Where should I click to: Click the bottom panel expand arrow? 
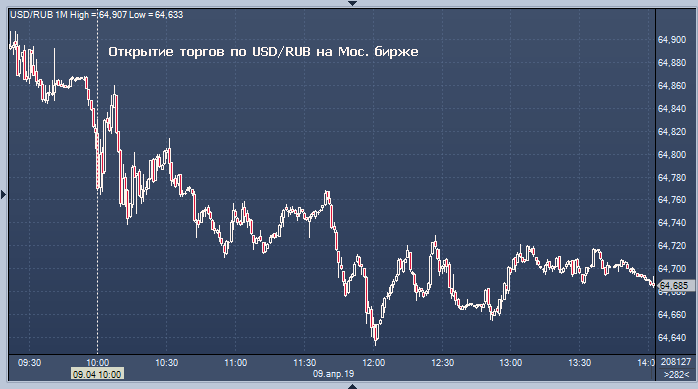click(352, 386)
